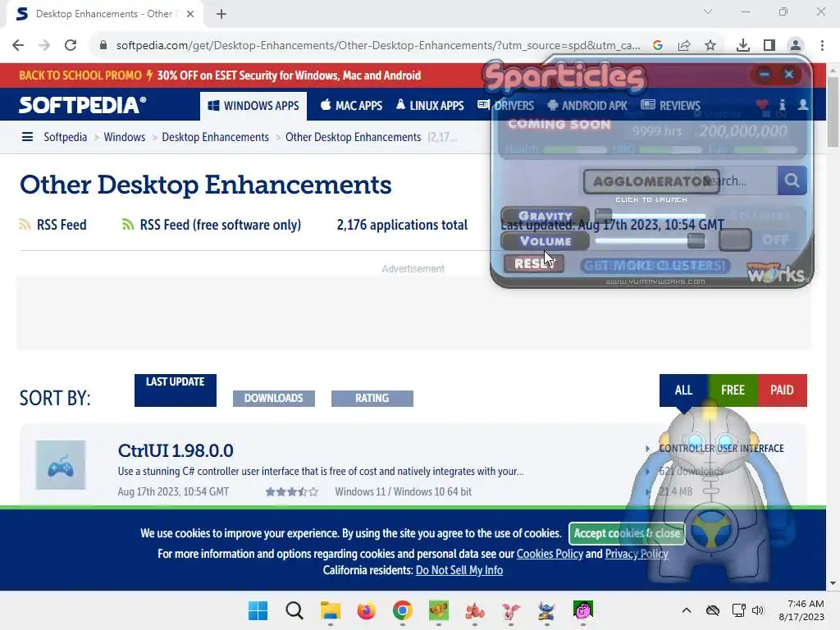Click the address bar URL
This screenshot has width=840, height=630.
click(x=378, y=46)
